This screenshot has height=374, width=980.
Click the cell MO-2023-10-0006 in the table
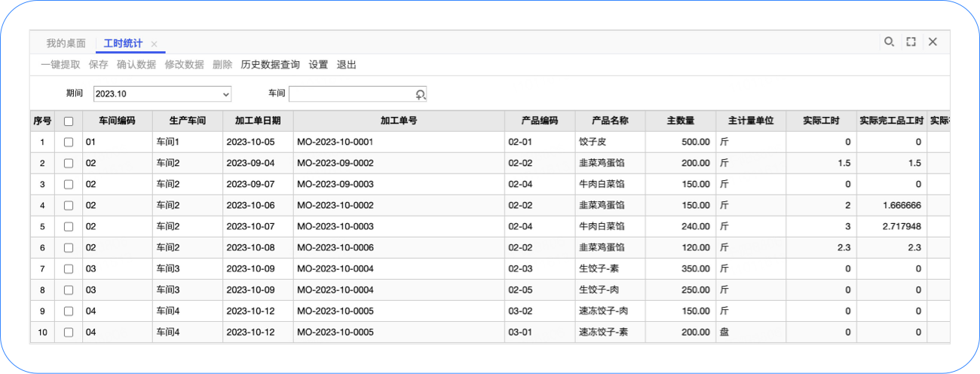coord(335,247)
